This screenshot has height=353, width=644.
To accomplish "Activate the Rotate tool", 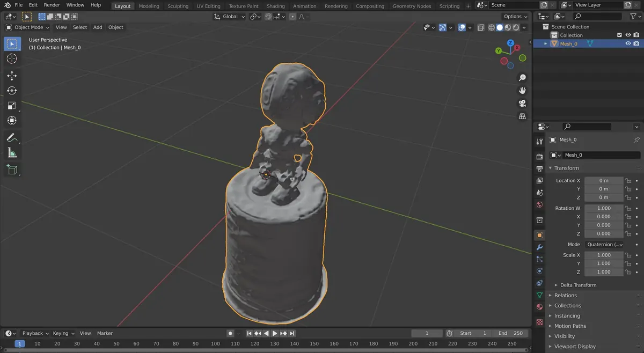I will pyautogui.click(x=12, y=91).
